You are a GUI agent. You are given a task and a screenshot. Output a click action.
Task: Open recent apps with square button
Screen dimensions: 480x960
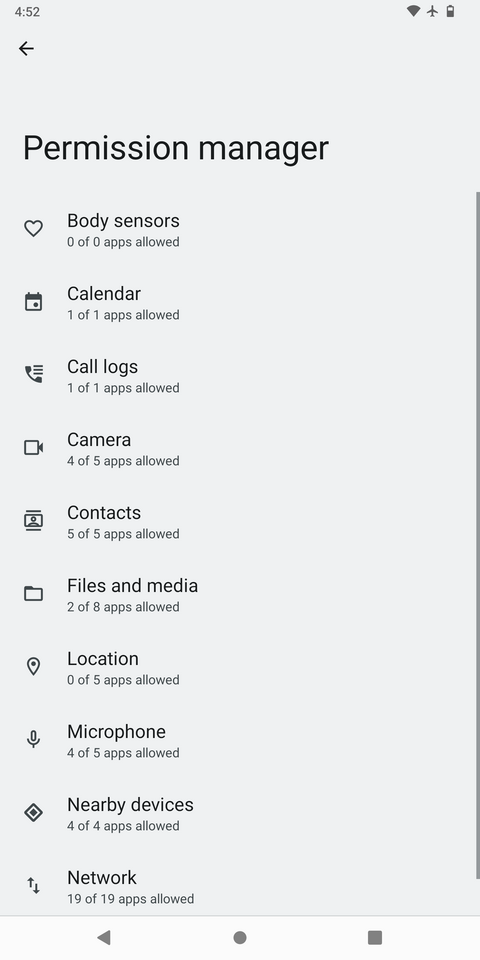coord(375,937)
